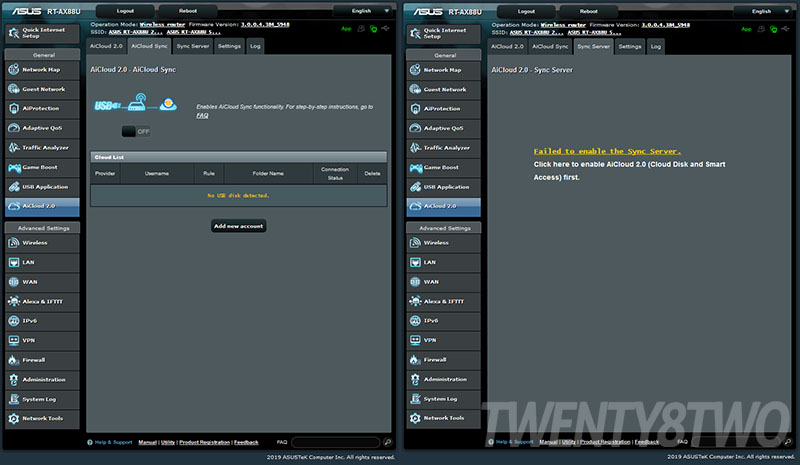This screenshot has width=800, height=465.
Task: Focus the FAQ search field in left window
Action: [x=336, y=442]
